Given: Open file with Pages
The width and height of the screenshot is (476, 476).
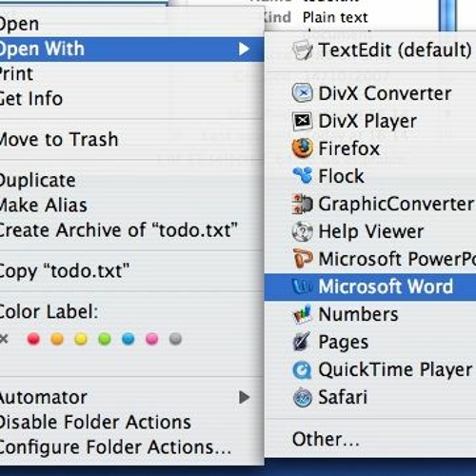Looking at the screenshot, I should [370, 342].
